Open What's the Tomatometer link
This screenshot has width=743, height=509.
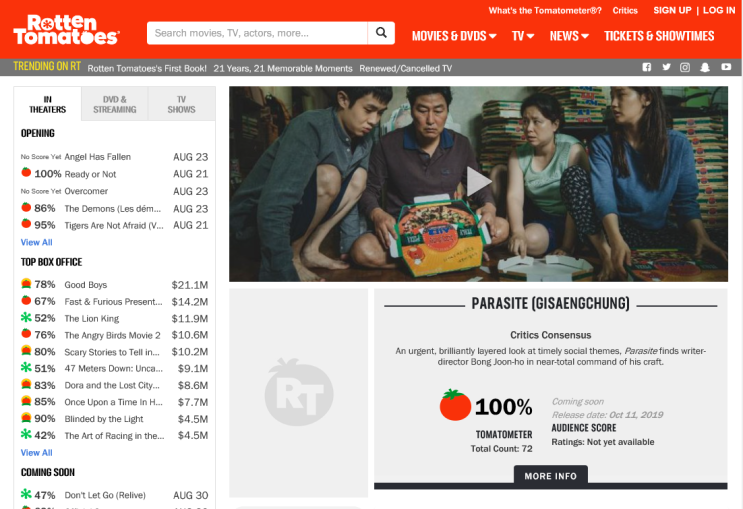coord(545,10)
